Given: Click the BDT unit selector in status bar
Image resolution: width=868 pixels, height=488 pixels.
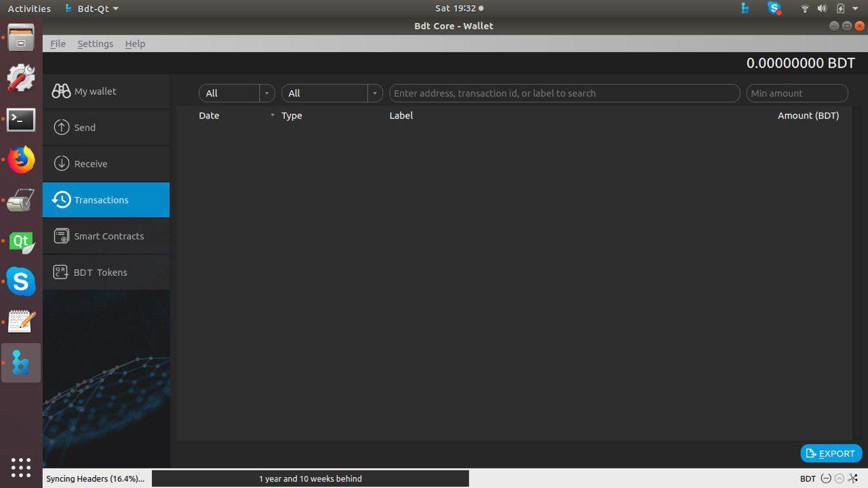Looking at the screenshot, I should pos(808,479).
